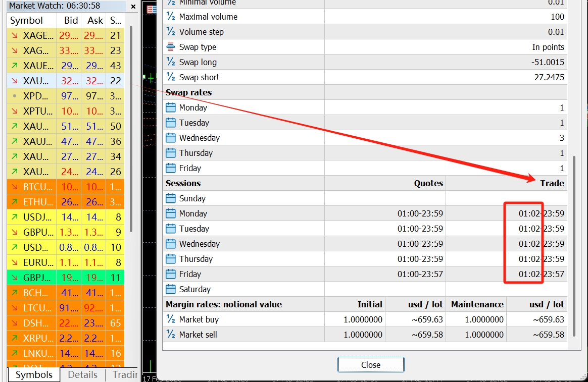Click the Market buy fraction icon
This screenshot has width=588, height=382.
tap(171, 319)
